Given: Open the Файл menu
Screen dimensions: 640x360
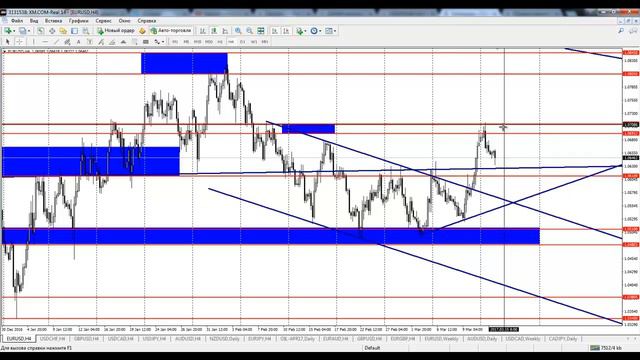Looking at the screenshot, I should [17, 20].
